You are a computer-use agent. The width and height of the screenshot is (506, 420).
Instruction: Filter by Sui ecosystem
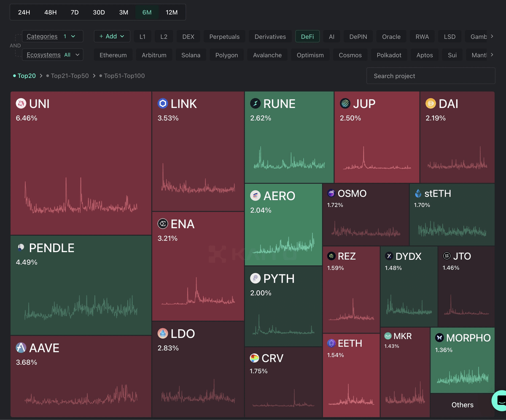452,55
